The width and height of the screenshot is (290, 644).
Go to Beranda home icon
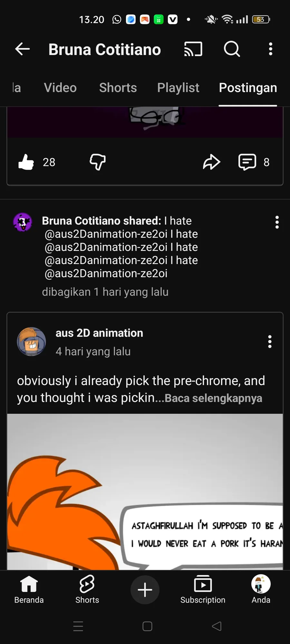tap(29, 590)
